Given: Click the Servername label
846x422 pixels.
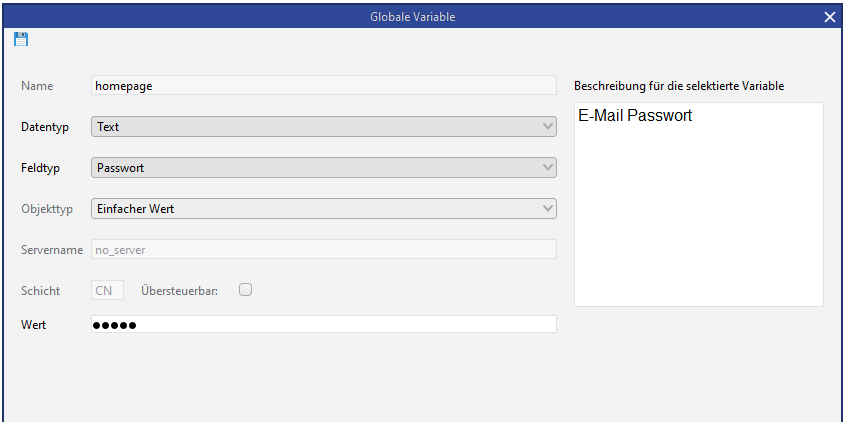Looking at the screenshot, I should tap(52, 249).
